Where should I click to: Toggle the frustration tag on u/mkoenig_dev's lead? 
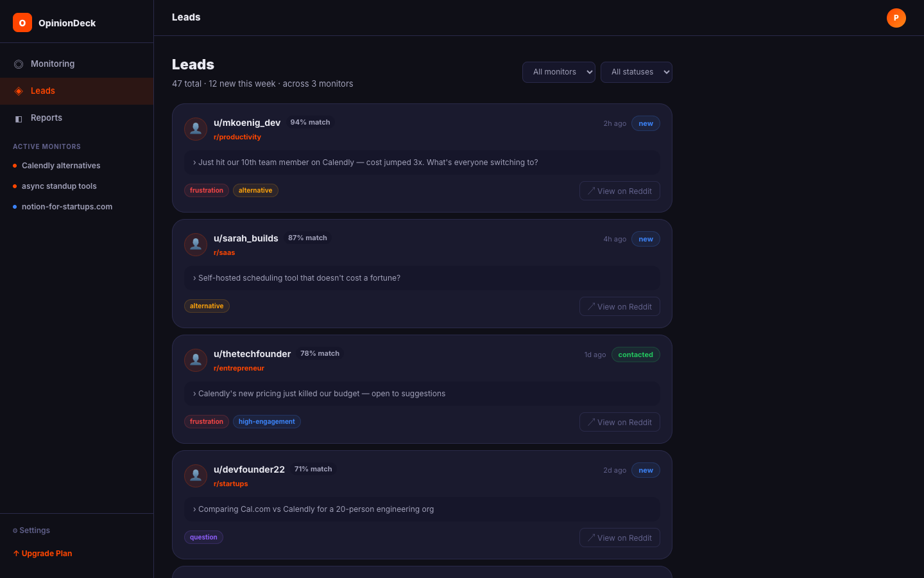click(x=206, y=190)
